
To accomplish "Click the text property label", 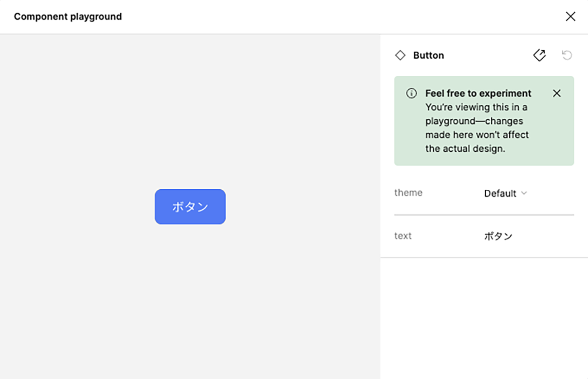I will point(403,236).
